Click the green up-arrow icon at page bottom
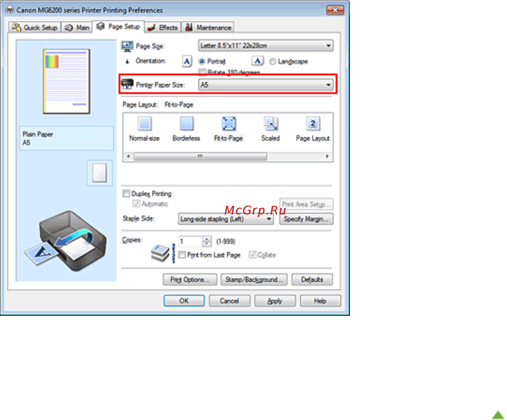Image resolution: width=507 pixels, height=420 pixels. [498, 415]
